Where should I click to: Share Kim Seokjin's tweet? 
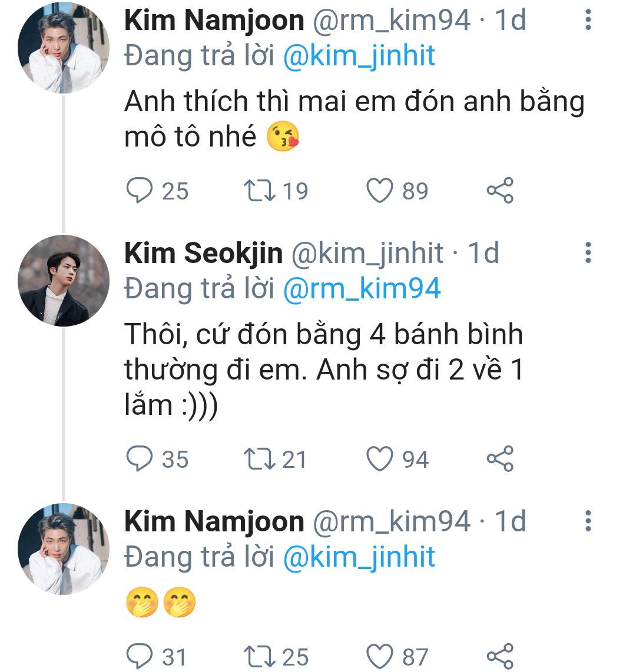tap(500, 459)
